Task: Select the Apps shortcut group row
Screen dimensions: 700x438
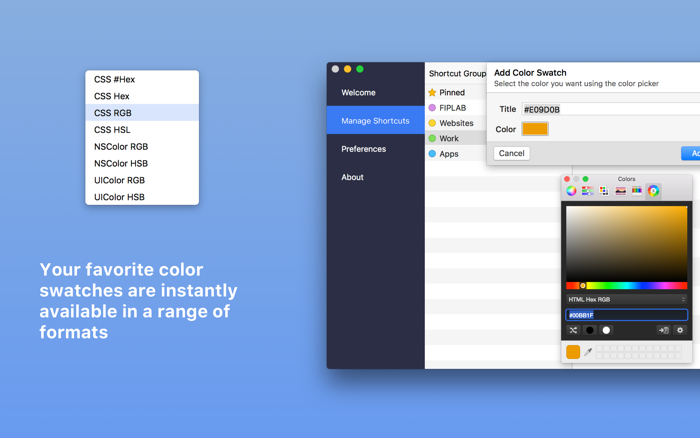Action: [456, 154]
